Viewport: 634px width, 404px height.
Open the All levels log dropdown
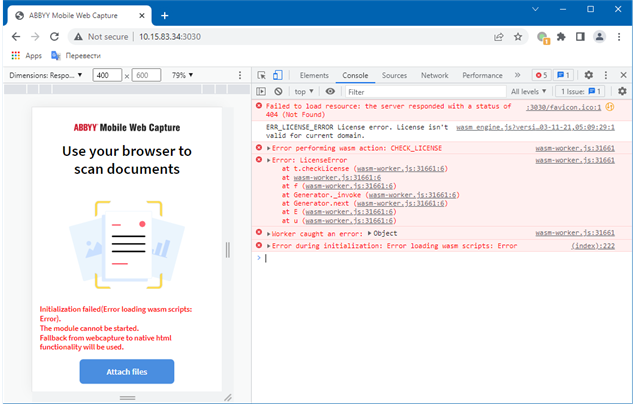pos(528,92)
